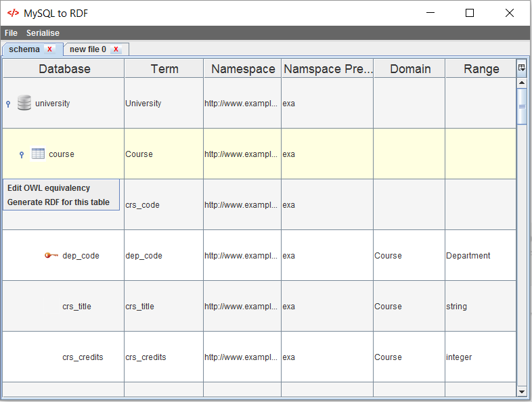Maximize the MySQL to RDF window
Viewport: 532px width, 402px height.
(x=470, y=13)
